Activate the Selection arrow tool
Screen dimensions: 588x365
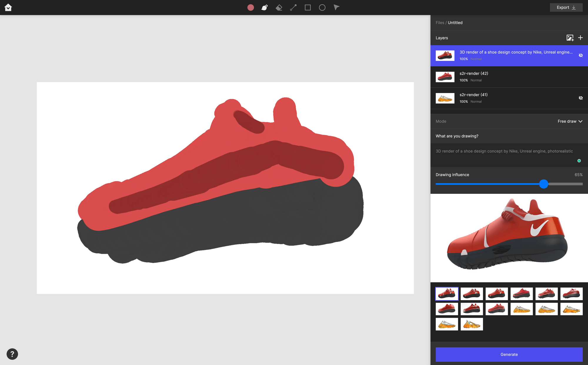tap(336, 7)
